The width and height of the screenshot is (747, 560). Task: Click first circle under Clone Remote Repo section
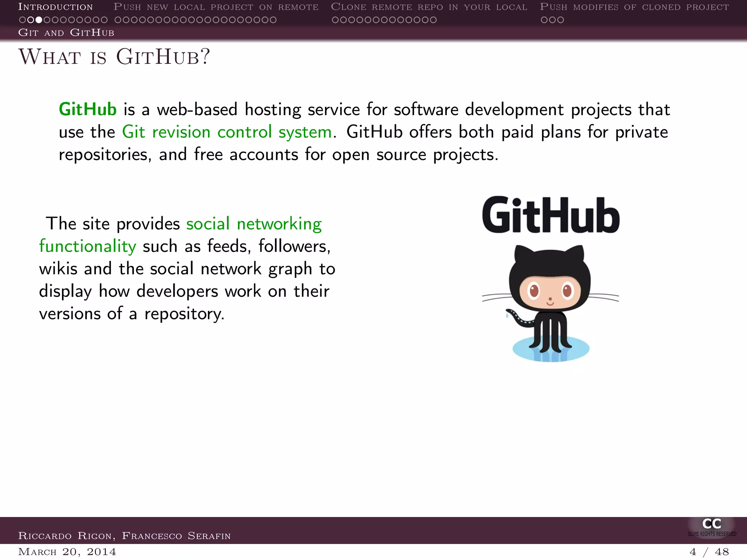tap(335, 20)
